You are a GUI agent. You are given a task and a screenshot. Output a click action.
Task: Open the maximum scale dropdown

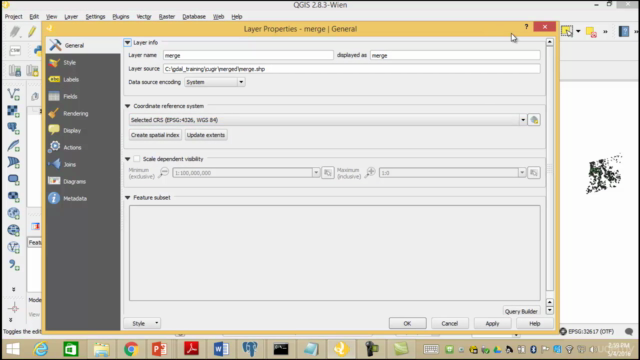(x=522, y=173)
